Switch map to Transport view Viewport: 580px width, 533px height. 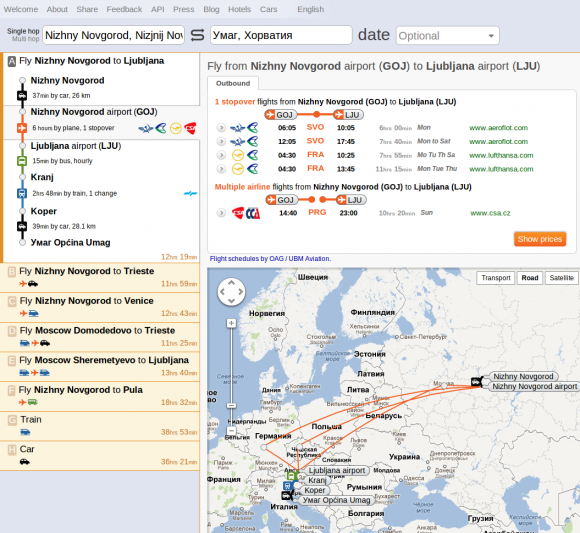496,278
